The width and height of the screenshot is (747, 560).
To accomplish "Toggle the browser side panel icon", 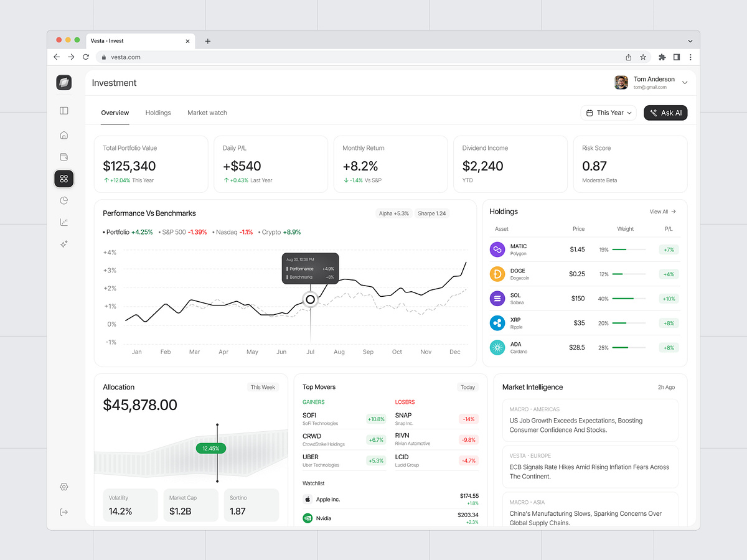I will 677,57.
